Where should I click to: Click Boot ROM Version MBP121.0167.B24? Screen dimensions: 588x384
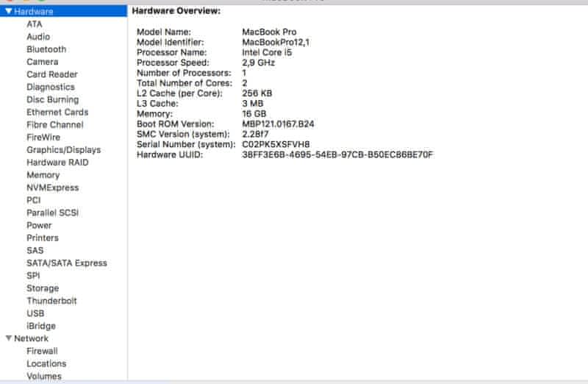click(x=279, y=124)
